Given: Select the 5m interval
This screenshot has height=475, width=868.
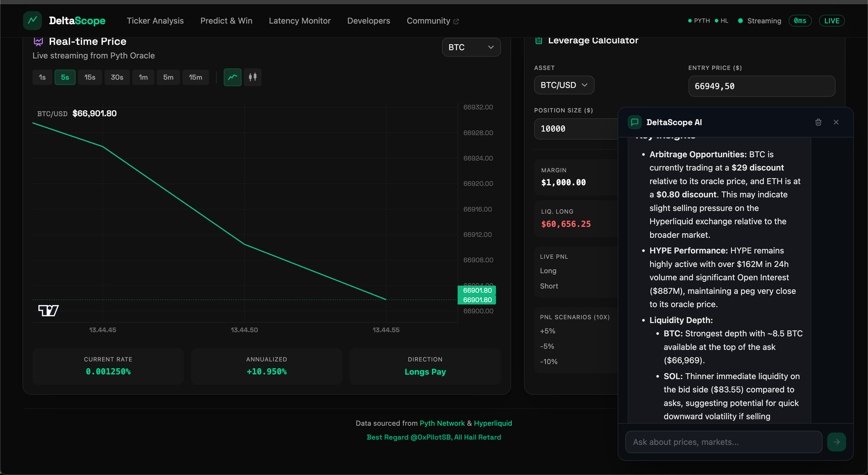Looking at the screenshot, I should point(168,77).
